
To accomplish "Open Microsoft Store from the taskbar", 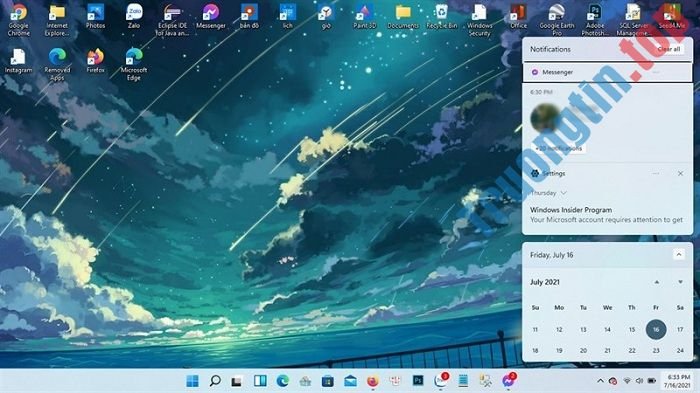I will (328, 381).
